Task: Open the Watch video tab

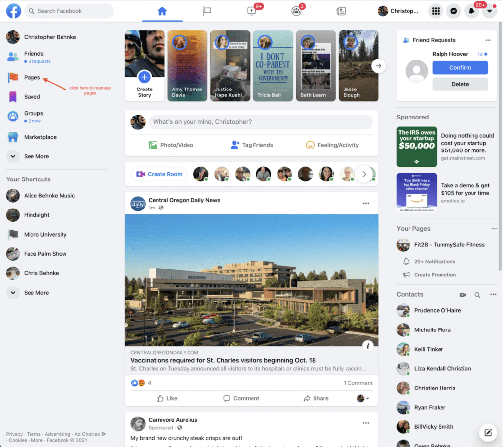Action: (252, 11)
